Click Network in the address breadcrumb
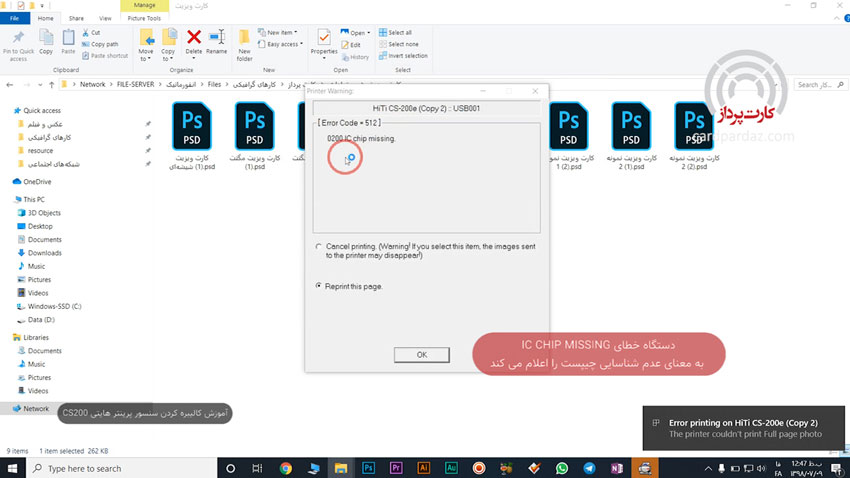The width and height of the screenshot is (850, 478). click(x=93, y=85)
